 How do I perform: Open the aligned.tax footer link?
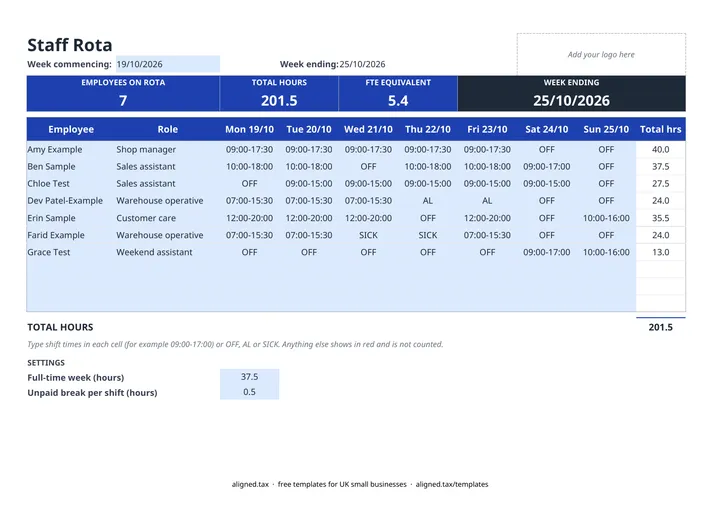[250, 484]
